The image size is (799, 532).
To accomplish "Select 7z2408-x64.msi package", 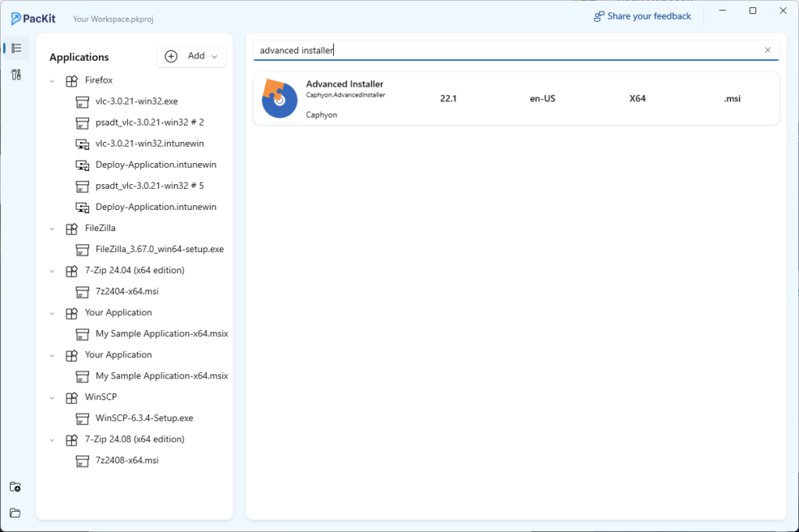I will point(127,460).
